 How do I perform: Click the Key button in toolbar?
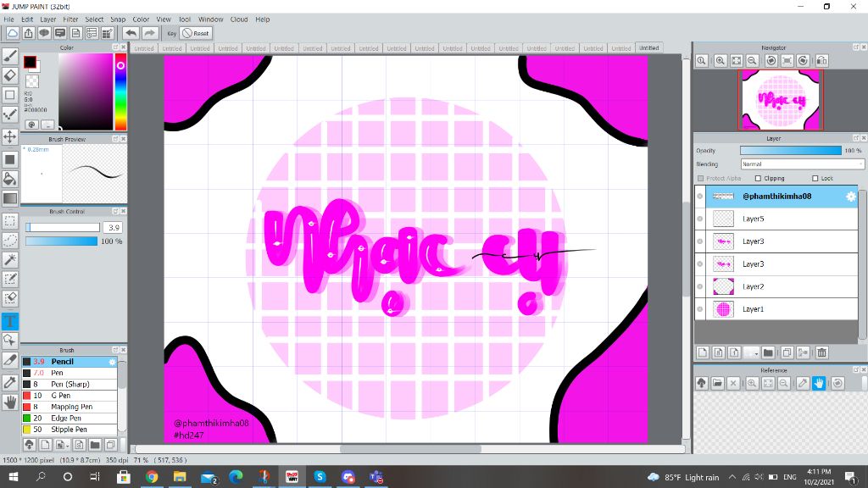click(171, 33)
